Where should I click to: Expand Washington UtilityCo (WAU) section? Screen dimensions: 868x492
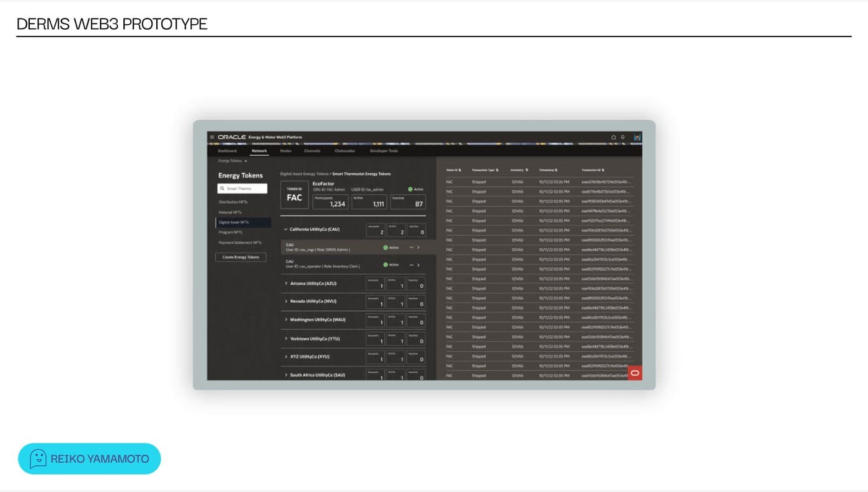pyautogui.click(x=286, y=320)
